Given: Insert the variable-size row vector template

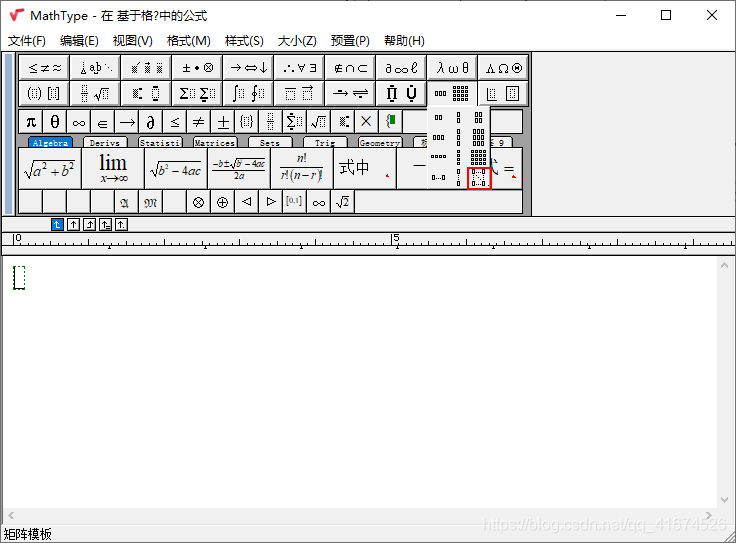Looking at the screenshot, I should (438, 178).
